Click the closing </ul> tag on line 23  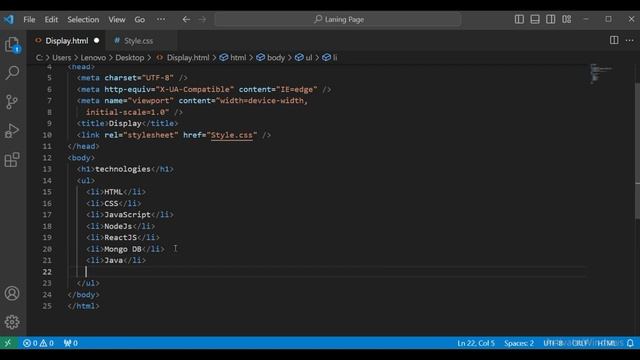click(88, 283)
